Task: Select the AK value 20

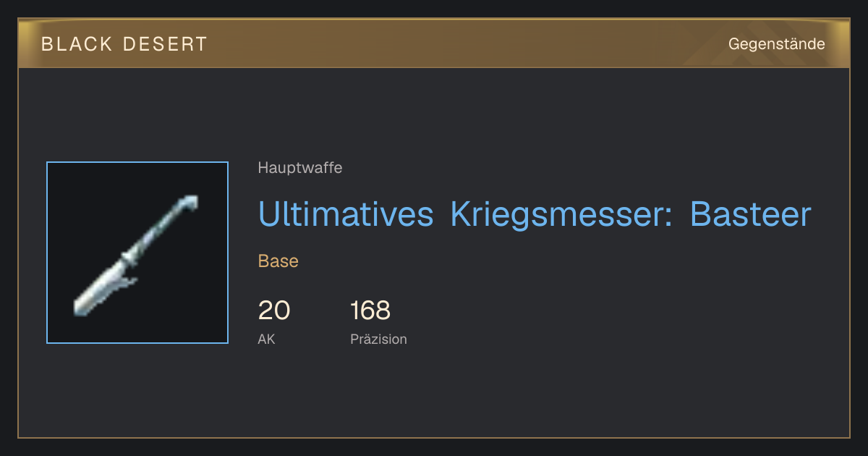Action: tap(274, 311)
